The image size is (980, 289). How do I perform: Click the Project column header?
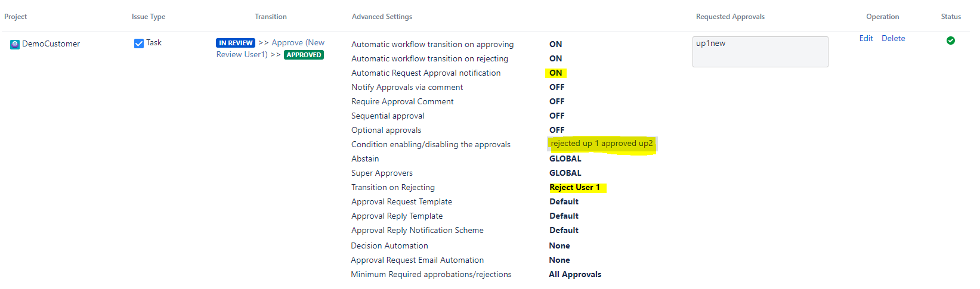16,17
